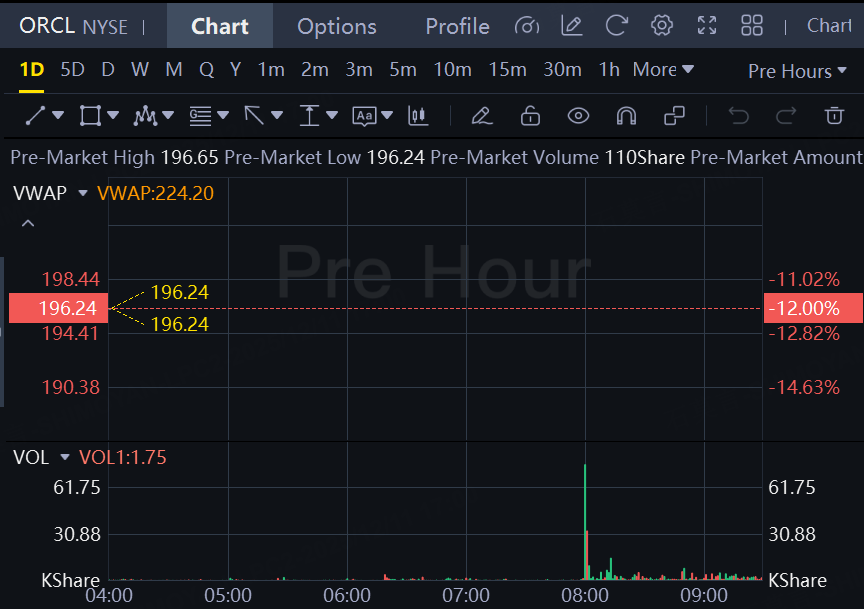864x609 pixels.
Task: Select the 10m interval
Action: 452,70
